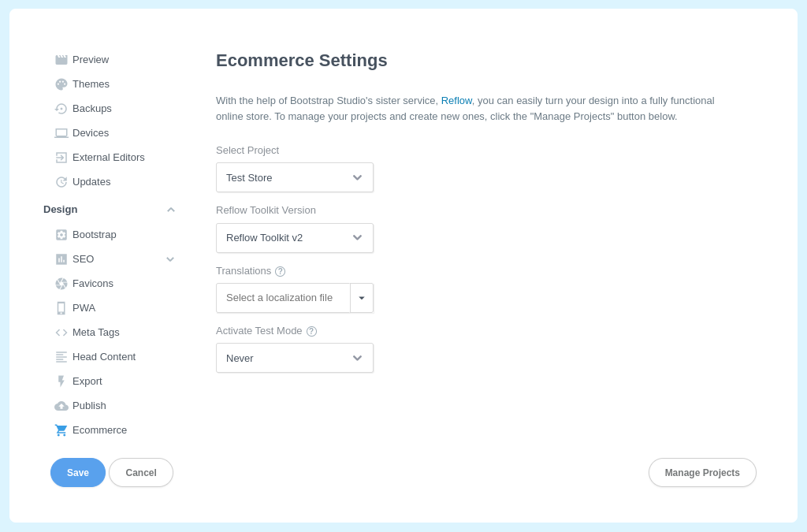807x532 pixels.
Task: Click the Reflow hyperlink
Action: (456, 100)
